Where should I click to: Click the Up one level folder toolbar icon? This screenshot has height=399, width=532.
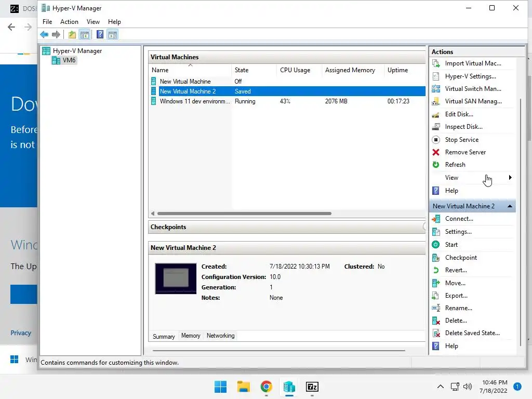[x=72, y=35]
